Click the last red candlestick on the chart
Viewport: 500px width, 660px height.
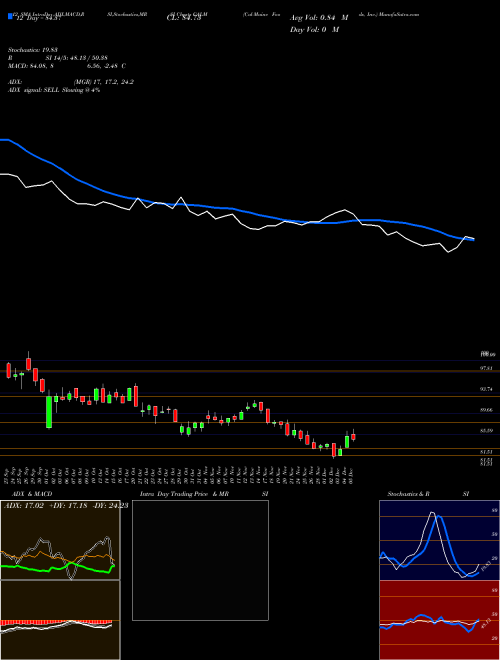353,436
